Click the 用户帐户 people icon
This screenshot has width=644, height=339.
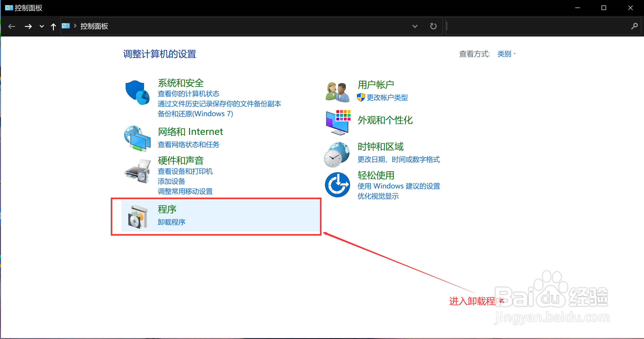[x=337, y=91]
